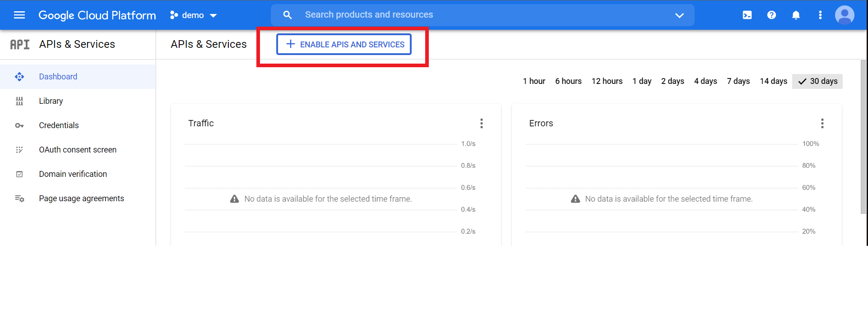This screenshot has height=314, width=868.
Task: Go to Credentials in the sidebar
Action: [x=59, y=125]
